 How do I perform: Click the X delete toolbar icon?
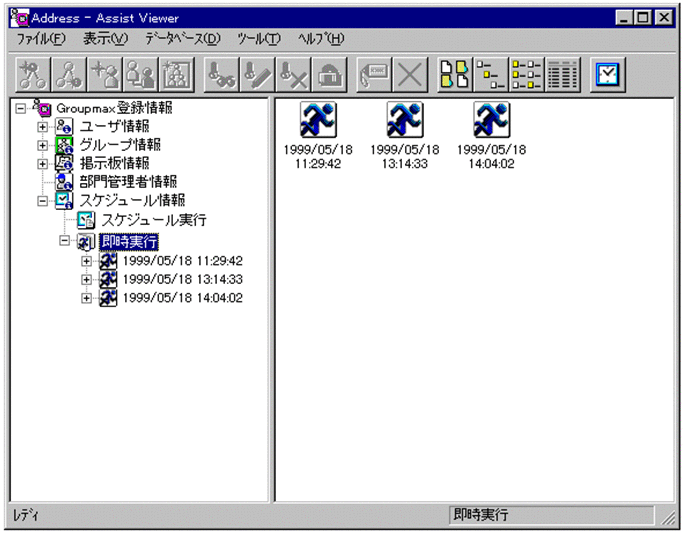coord(410,75)
